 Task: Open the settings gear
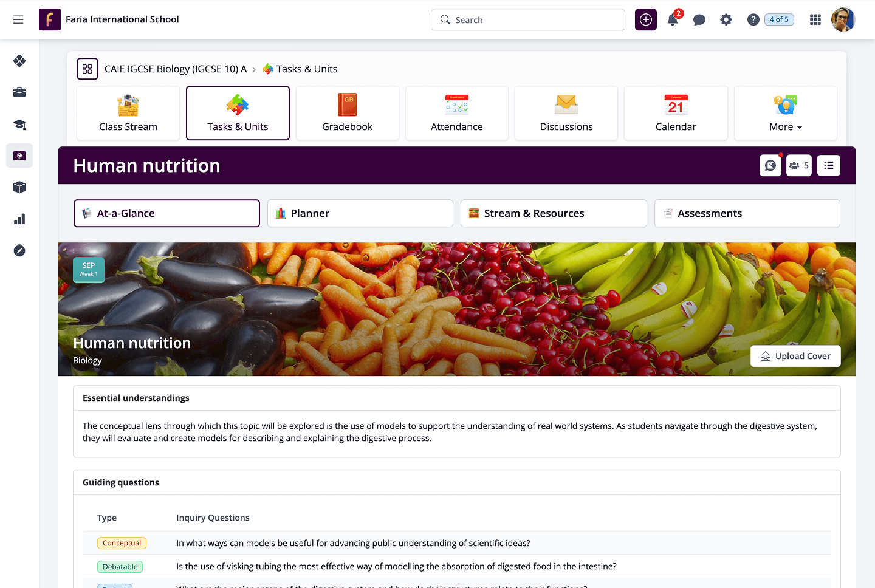point(726,20)
